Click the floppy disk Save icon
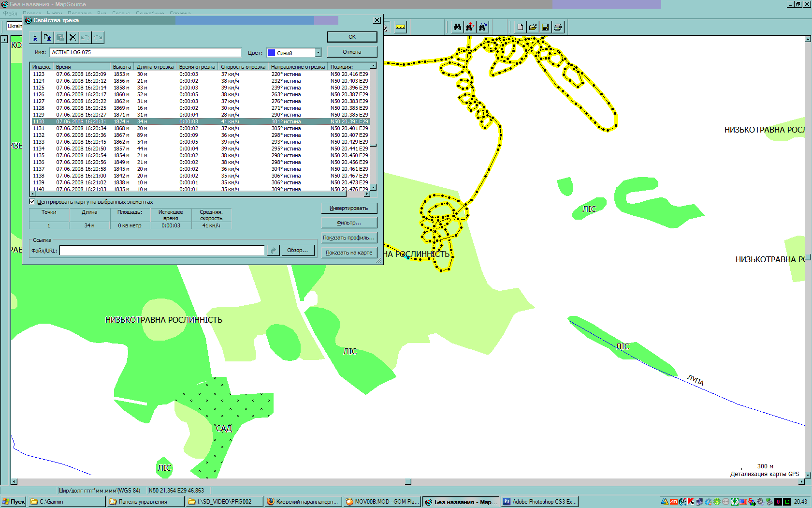The image size is (812, 508). coord(545,27)
